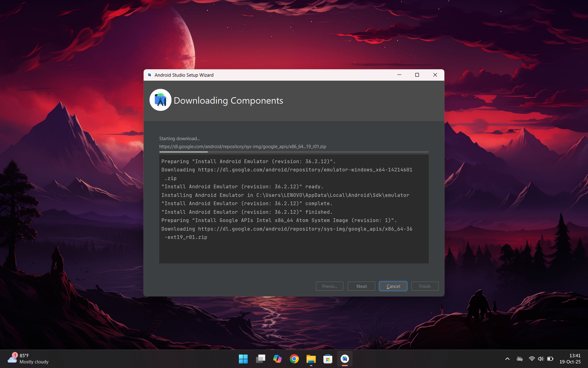Cancel the component download

pos(393,286)
